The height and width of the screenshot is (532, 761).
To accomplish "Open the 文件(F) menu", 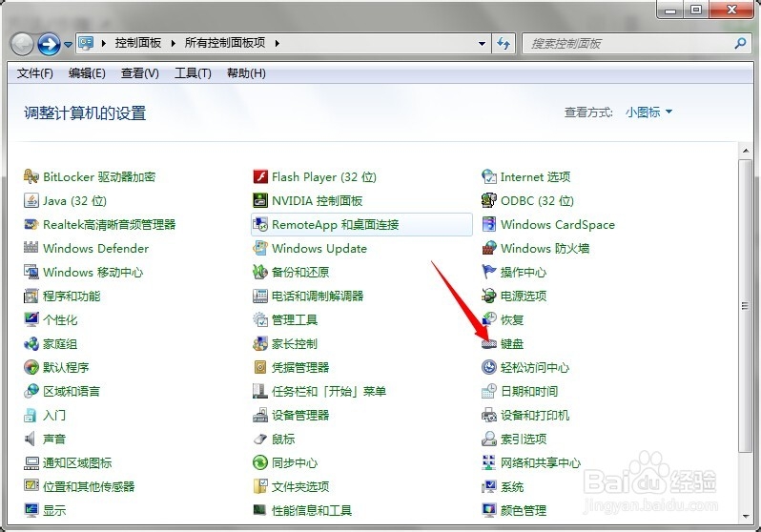I will point(35,73).
